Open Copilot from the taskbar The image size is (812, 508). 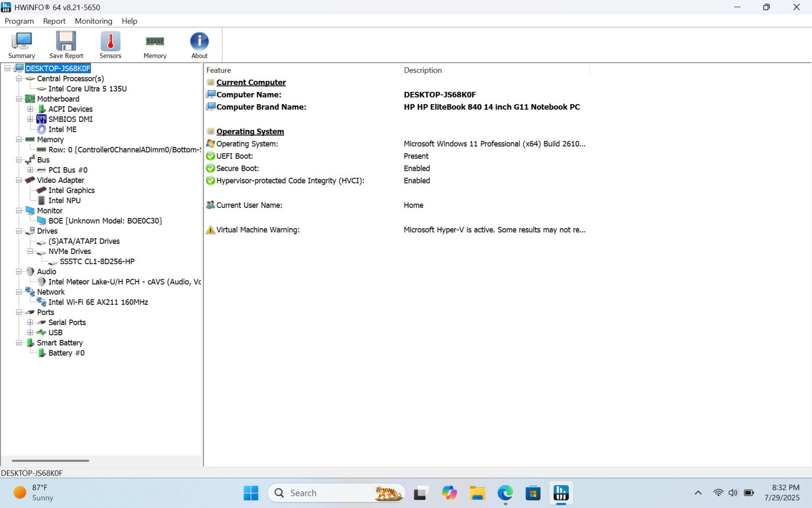click(449, 493)
